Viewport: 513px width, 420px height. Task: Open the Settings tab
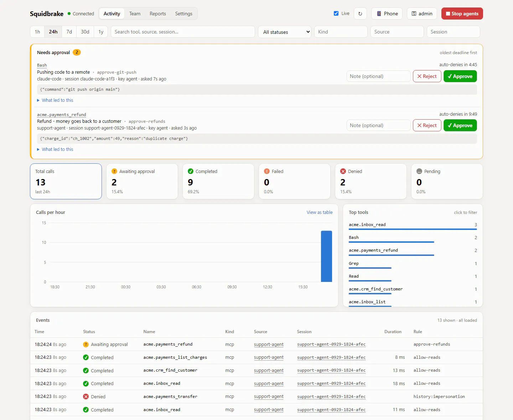(184, 14)
